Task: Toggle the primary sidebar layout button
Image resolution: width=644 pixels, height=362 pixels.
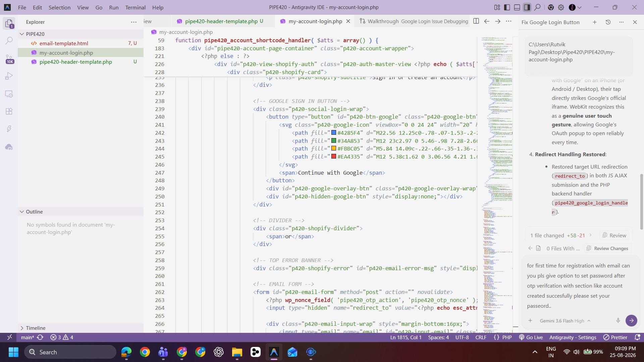Action: [x=507, y=7]
